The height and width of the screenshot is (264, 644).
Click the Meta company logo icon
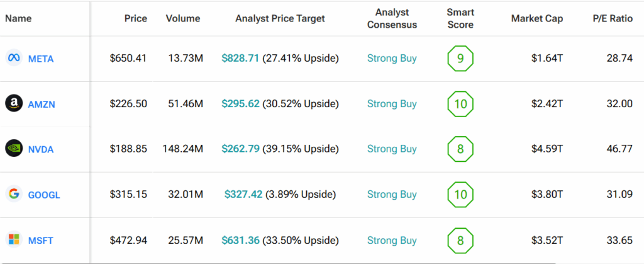point(13,59)
